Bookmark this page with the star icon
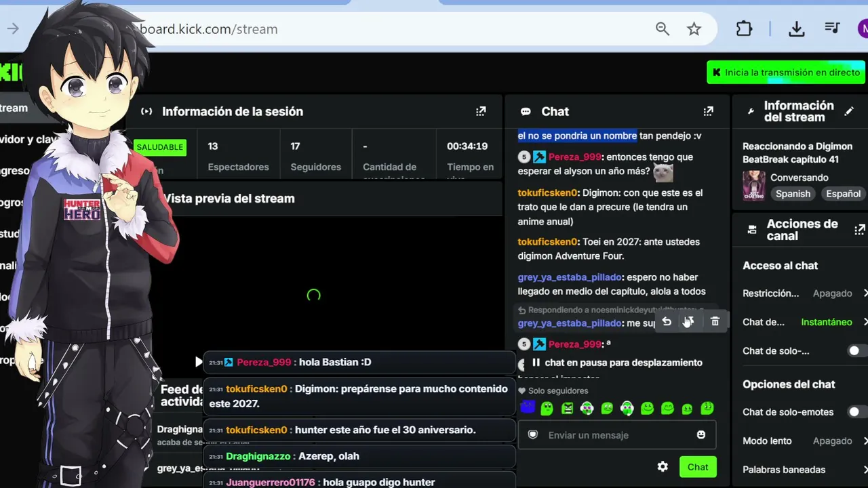 tap(694, 29)
